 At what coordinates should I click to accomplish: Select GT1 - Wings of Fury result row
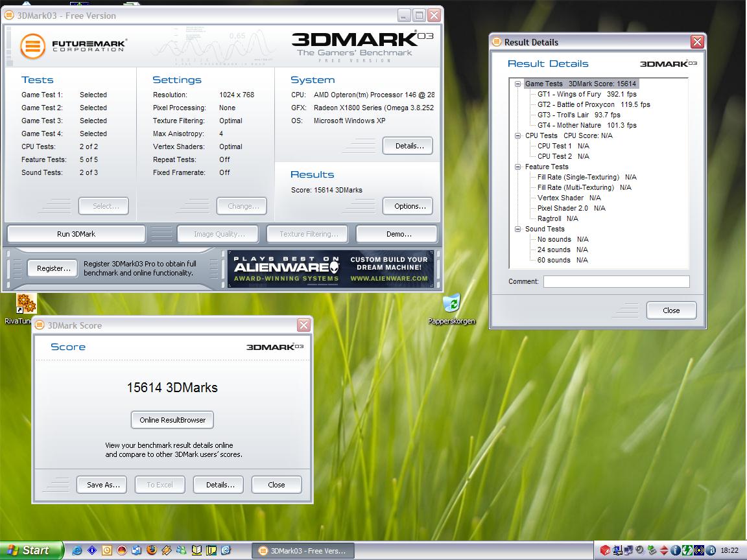(x=587, y=94)
